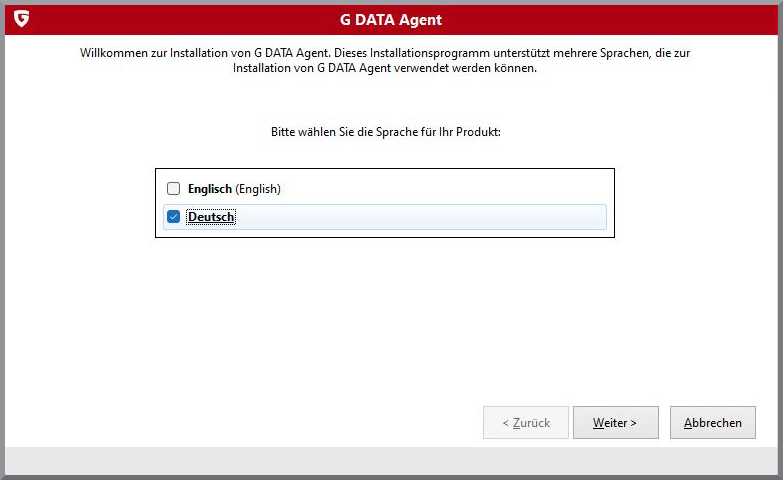Select the Deutsch list row label
Screen dimensions: 783x480
coord(211,217)
